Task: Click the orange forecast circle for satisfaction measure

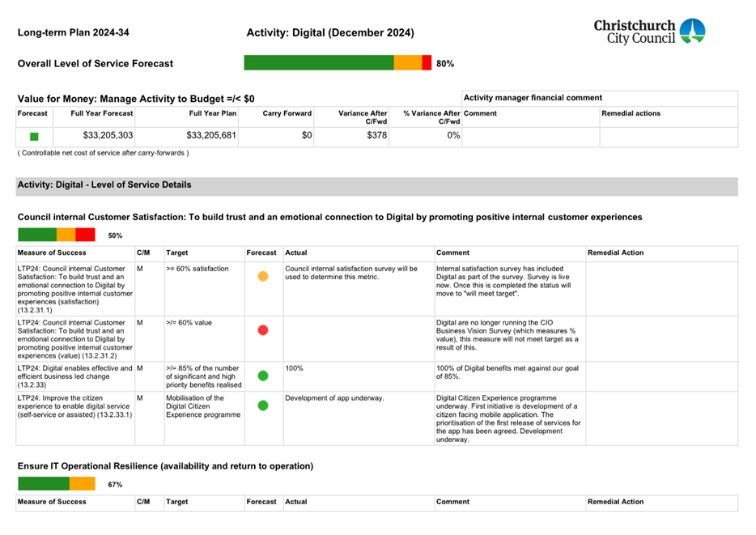Action: coord(262,276)
